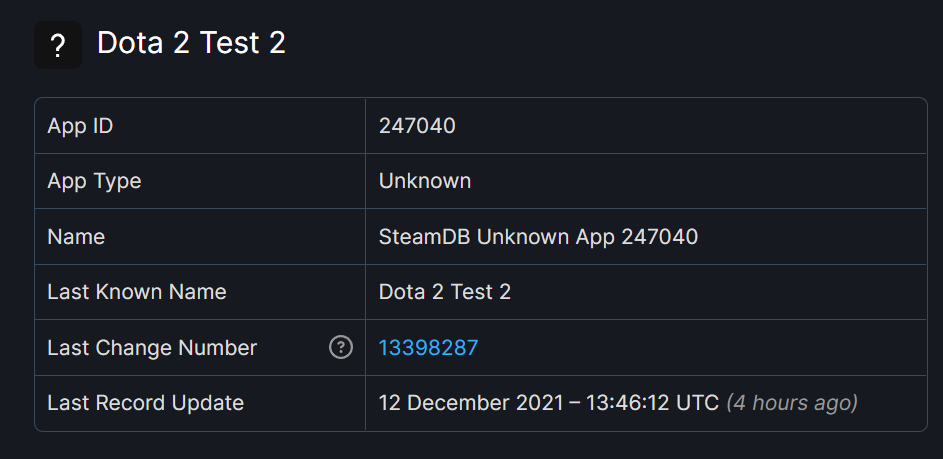Click the Dota 2 Test 2 page heading
943x459 pixels.
click(x=191, y=43)
